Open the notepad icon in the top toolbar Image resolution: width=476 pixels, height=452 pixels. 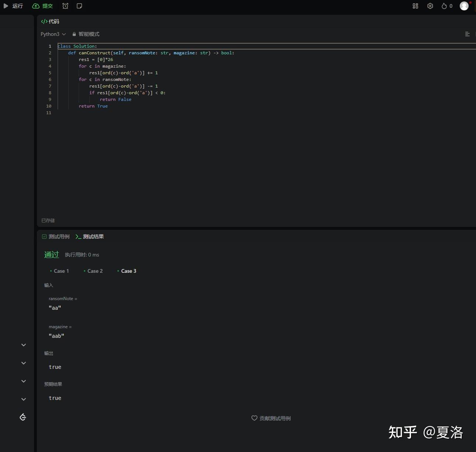pyautogui.click(x=79, y=6)
